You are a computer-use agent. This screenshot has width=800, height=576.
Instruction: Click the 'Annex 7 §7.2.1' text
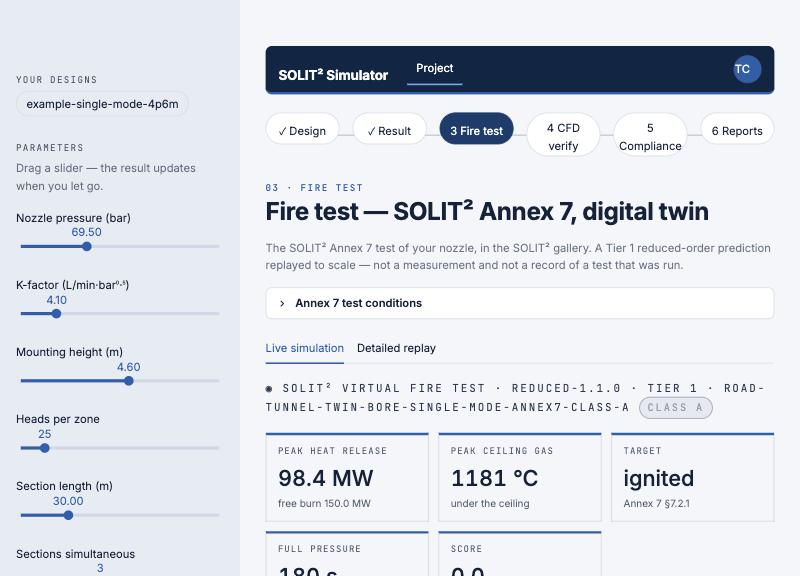coord(656,504)
